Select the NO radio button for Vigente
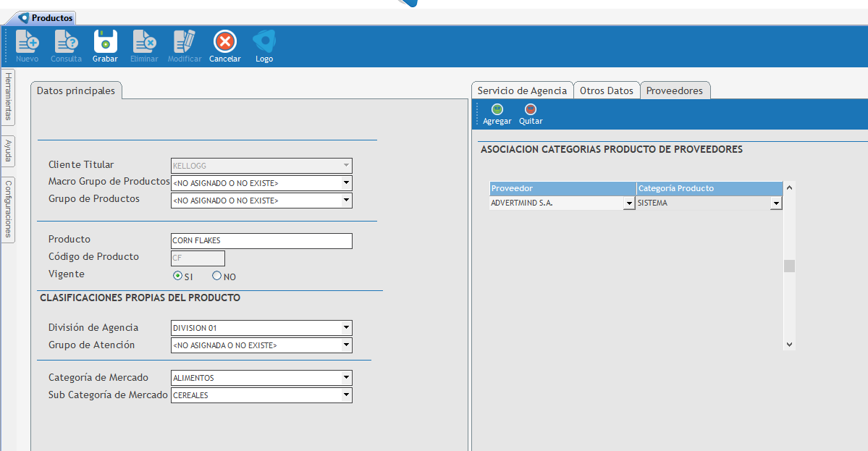 click(x=216, y=276)
